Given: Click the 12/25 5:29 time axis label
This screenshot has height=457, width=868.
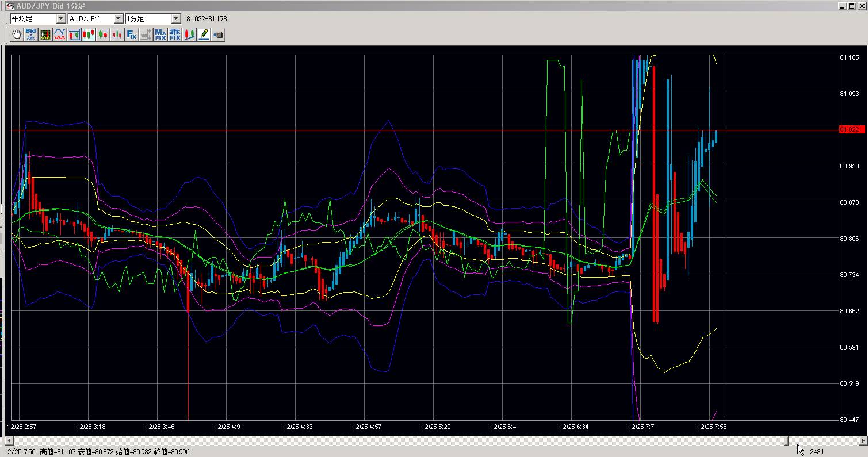Looking at the screenshot, I should click(436, 427).
